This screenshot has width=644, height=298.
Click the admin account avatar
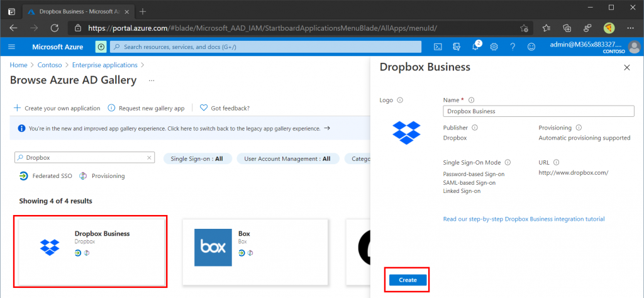[635, 47]
